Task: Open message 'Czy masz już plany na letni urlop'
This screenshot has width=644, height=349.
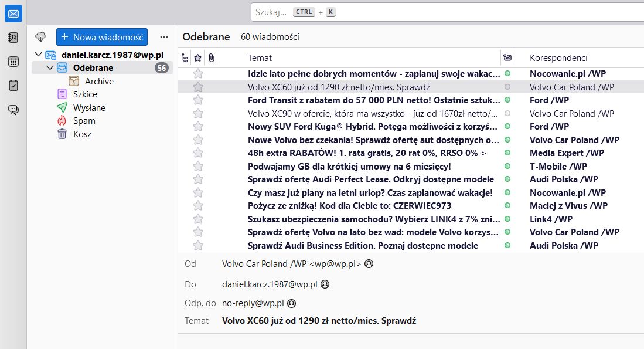Action: coord(370,193)
